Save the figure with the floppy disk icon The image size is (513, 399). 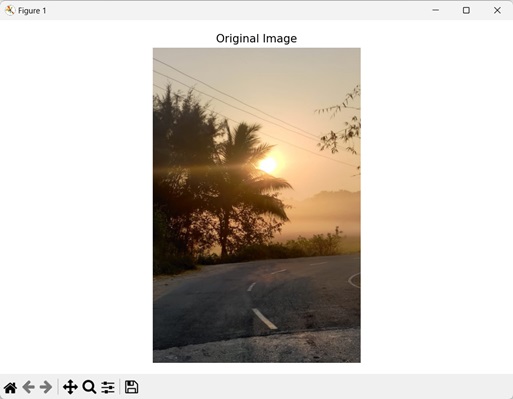(131, 387)
